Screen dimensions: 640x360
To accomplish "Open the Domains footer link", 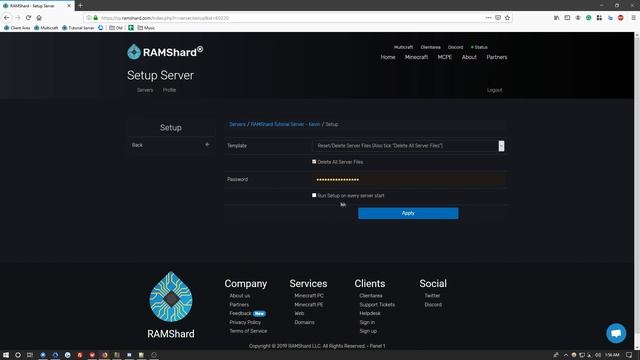I will click(x=304, y=322).
